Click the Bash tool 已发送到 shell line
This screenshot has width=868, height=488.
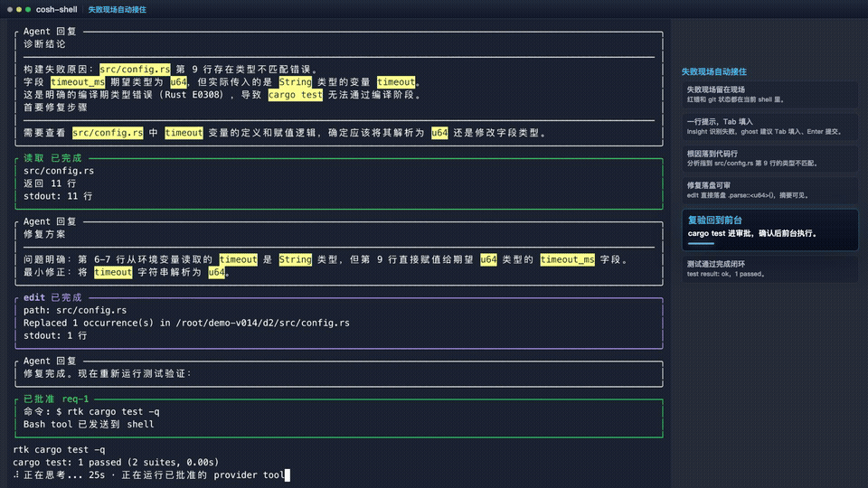tap(89, 425)
